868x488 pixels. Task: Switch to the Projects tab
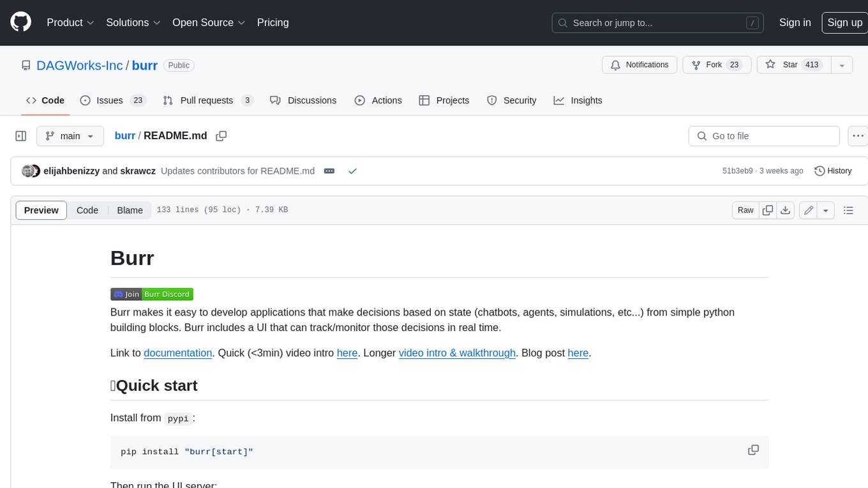pyautogui.click(x=444, y=100)
